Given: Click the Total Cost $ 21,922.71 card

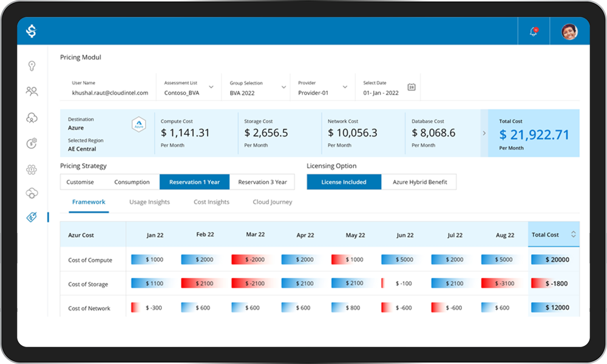Looking at the screenshot, I should pos(534,133).
